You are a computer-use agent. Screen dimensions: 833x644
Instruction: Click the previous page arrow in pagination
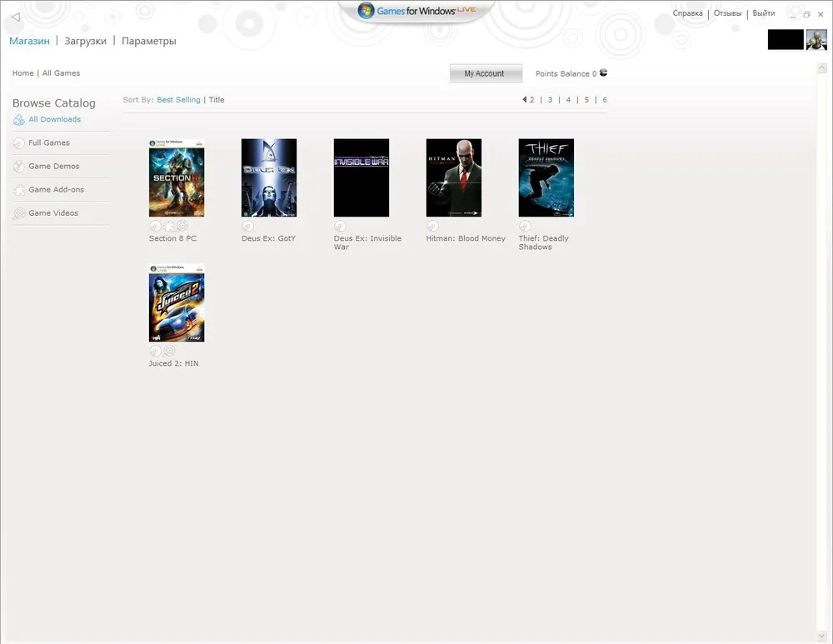pyautogui.click(x=524, y=100)
